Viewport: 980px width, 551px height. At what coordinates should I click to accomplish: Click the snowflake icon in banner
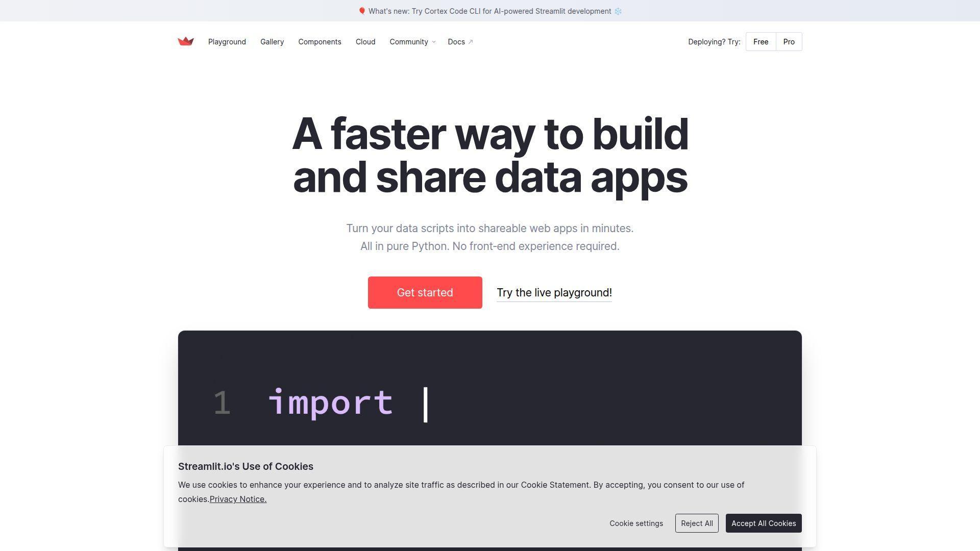pos(618,11)
